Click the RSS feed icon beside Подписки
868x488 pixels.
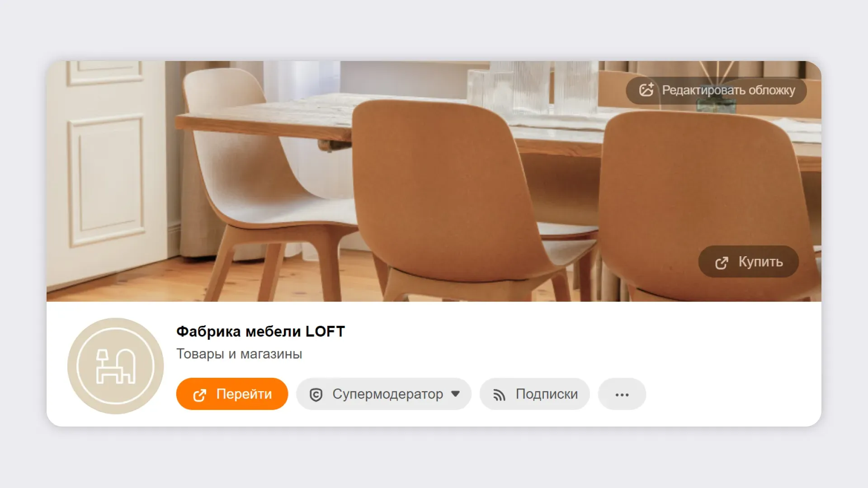[x=499, y=395]
